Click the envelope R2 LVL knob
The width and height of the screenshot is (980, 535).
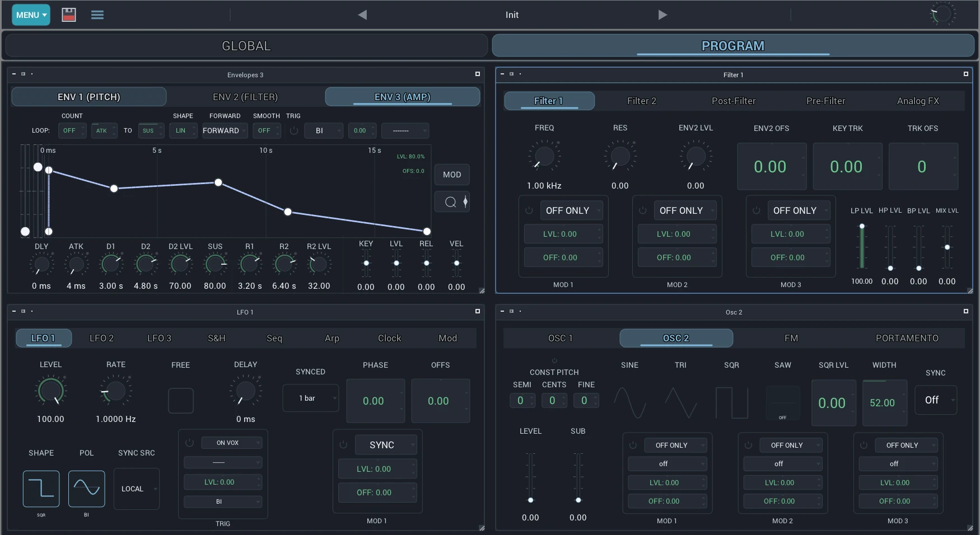[x=319, y=264]
